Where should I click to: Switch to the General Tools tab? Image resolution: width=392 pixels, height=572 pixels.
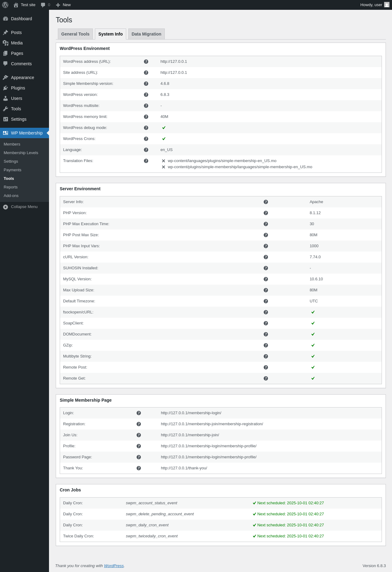(75, 34)
